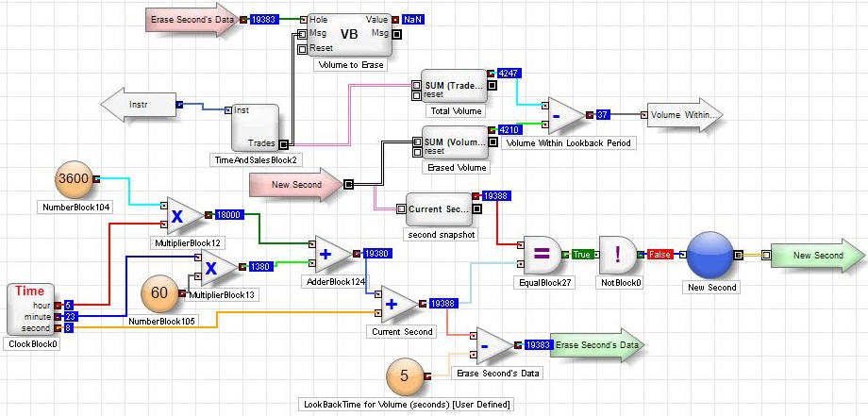The height and width of the screenshot is (416, 868).
Task: Select the TimeAndSalesBlock2 block
Action: click(x=255, y=126)
